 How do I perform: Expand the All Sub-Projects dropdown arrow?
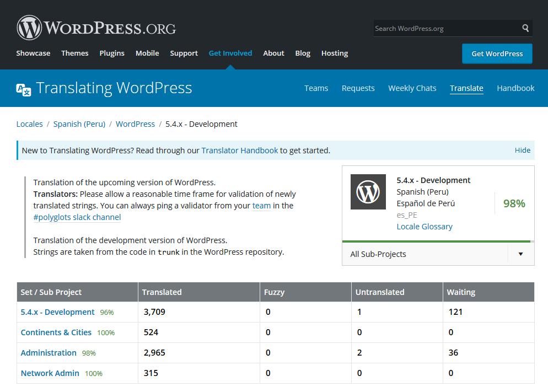520,254
